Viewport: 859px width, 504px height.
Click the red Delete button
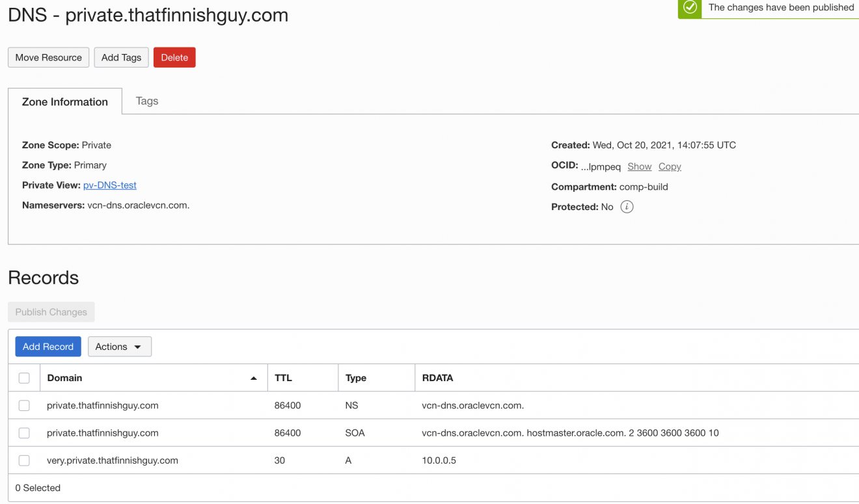174,57
